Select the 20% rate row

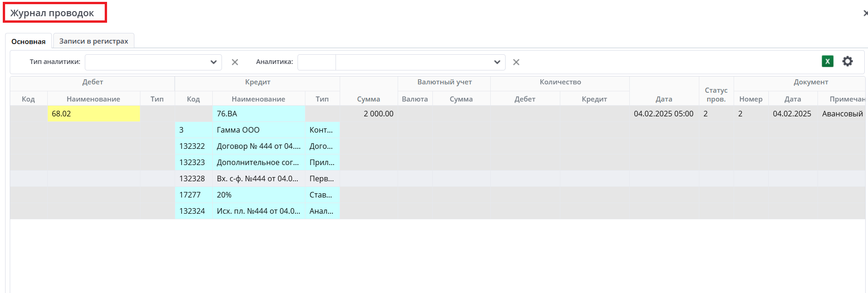[x=258, y=195]
